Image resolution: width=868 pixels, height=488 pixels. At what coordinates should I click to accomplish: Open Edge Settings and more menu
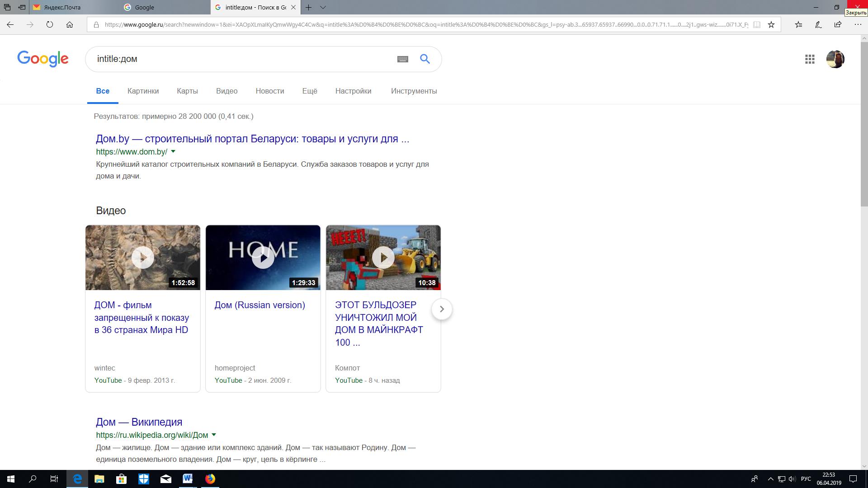pos(858,25)
